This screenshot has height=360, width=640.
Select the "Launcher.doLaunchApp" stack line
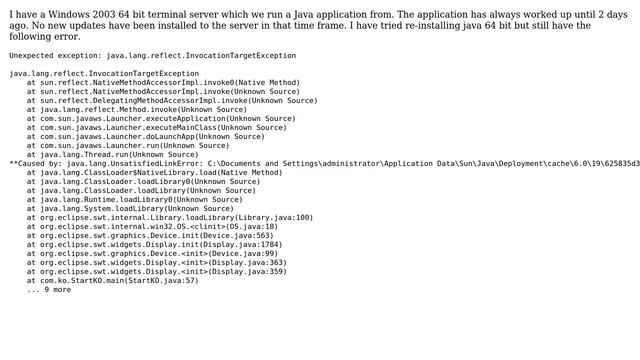(146, 136)
